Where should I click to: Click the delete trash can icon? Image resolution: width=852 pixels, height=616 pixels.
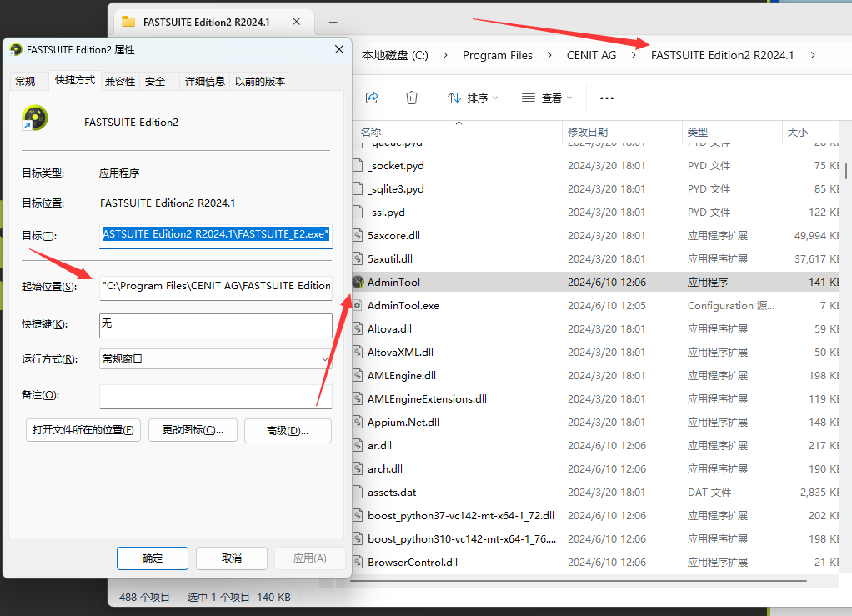pyautogui.click(x=411, y=98)
